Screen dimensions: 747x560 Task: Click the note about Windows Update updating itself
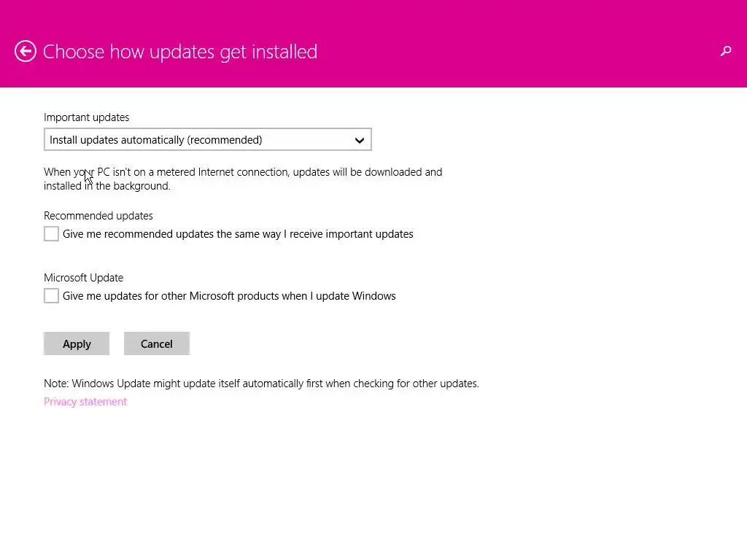pos(262,384)
